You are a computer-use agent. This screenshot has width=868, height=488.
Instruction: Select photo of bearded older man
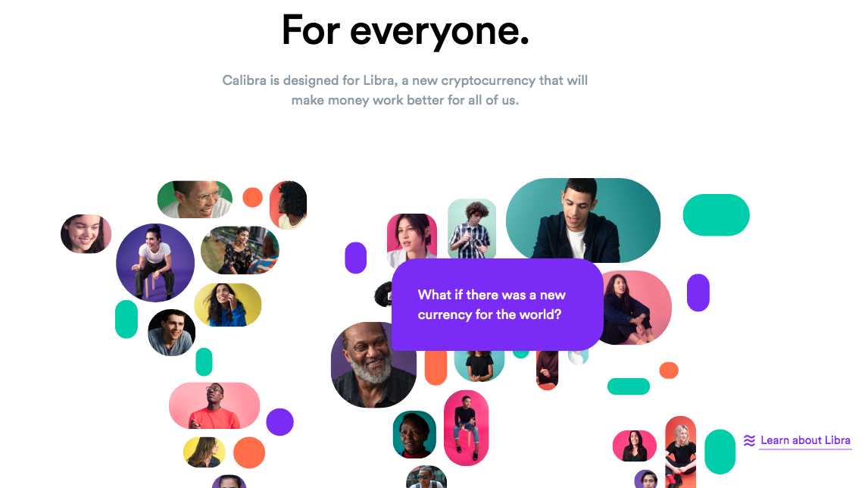373,364
